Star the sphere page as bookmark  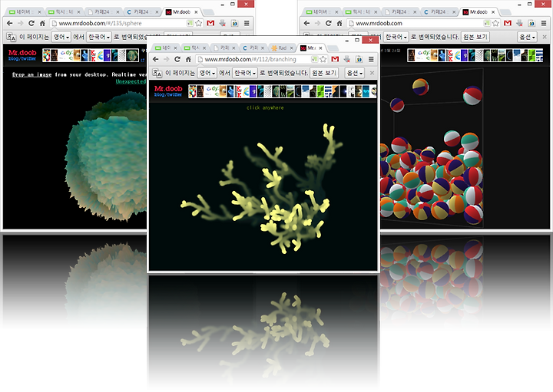click(x=199, y=23)
